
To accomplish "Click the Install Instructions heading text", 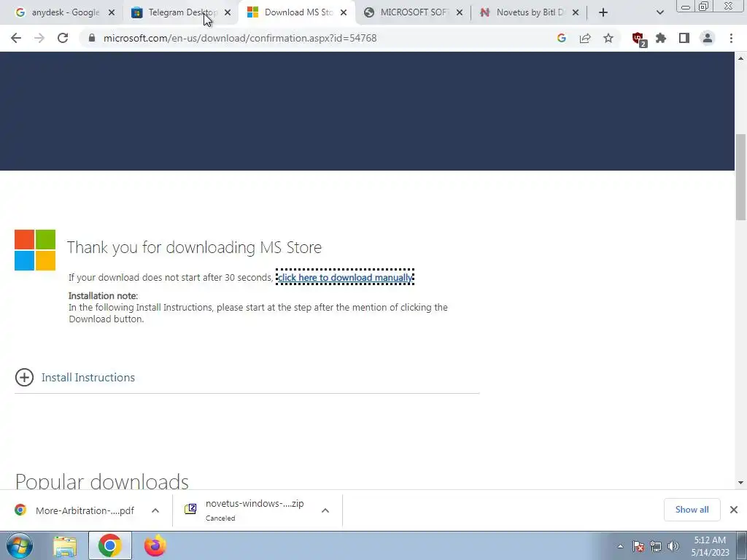I will pyautogui.click(x=88, y=378).
